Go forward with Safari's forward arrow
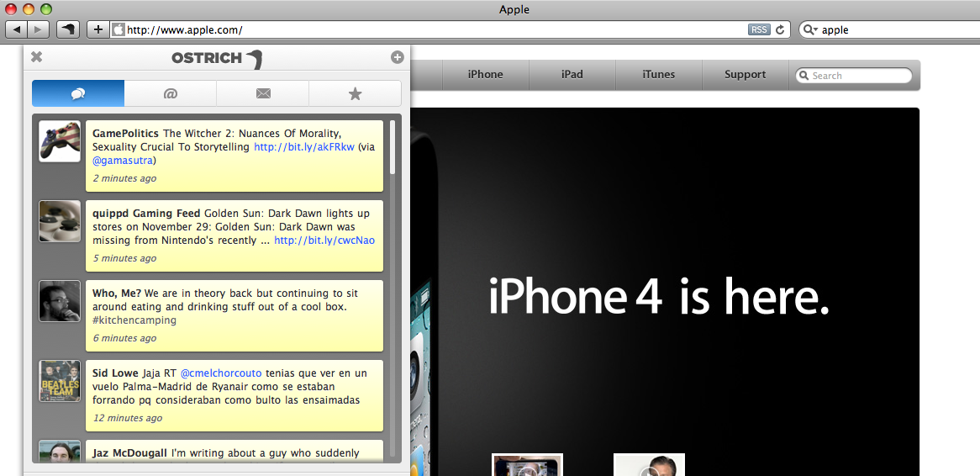980x476 pixels. point(38,29)
